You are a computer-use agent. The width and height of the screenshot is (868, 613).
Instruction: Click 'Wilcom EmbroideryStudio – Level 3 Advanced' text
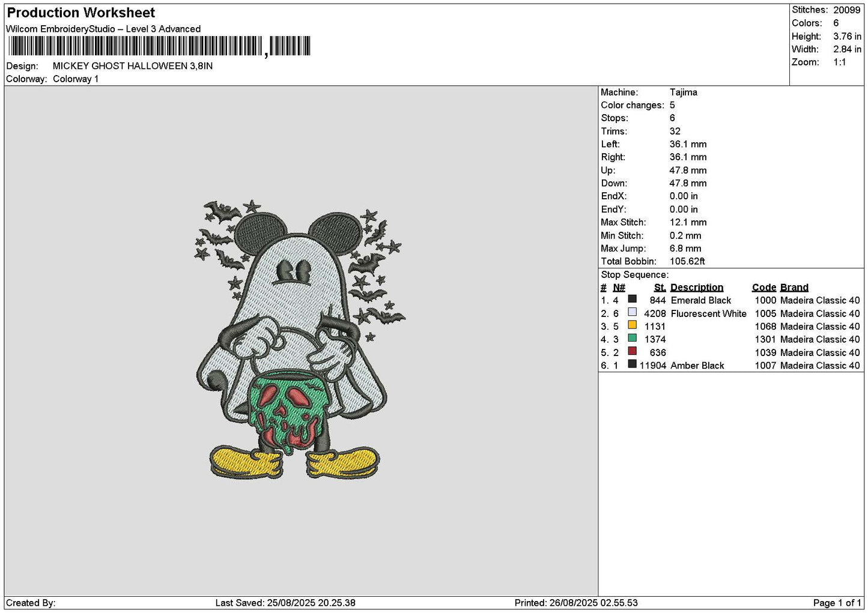[103, 29]
